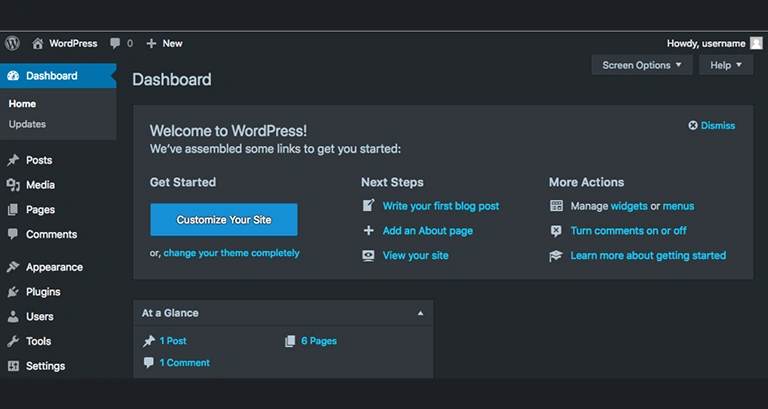
Task: Open the Write your first blog post link
Action: point(440,206)
